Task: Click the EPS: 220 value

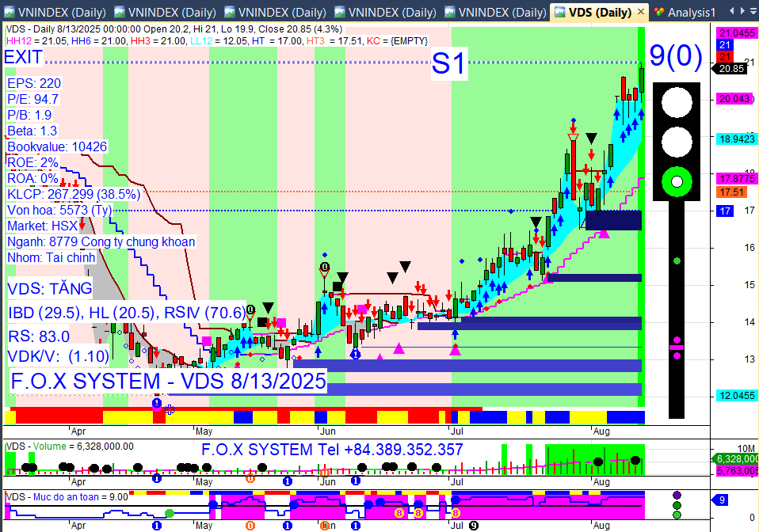Action: (x=34, y=83)
